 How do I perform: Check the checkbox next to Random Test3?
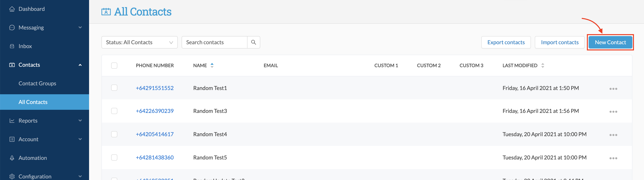[114, 111]
